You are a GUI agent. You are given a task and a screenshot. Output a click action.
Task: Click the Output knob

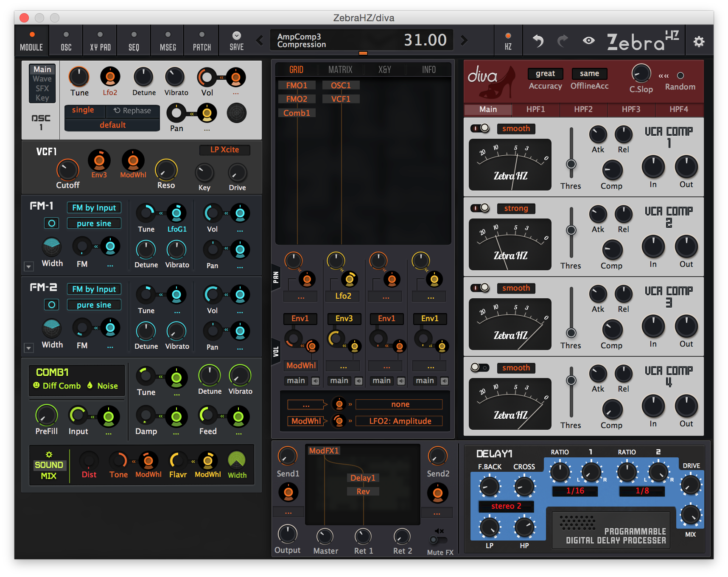(x=287, y=534)
